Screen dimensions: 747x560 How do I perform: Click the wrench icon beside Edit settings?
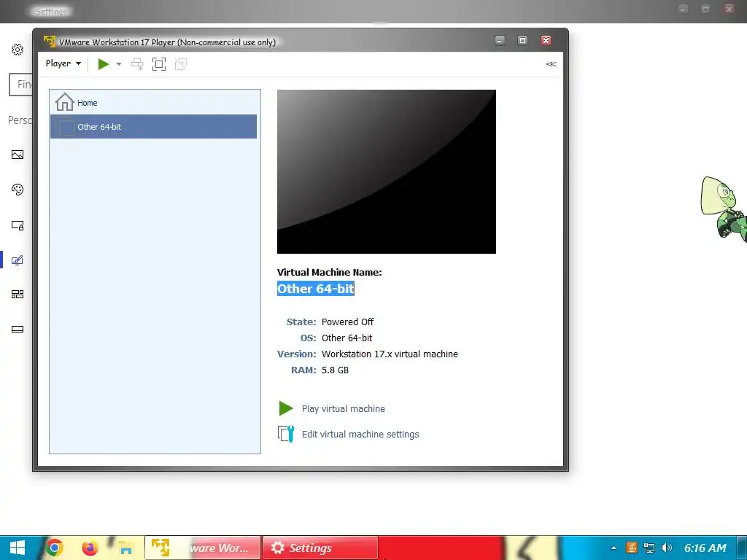click(286, 434)
